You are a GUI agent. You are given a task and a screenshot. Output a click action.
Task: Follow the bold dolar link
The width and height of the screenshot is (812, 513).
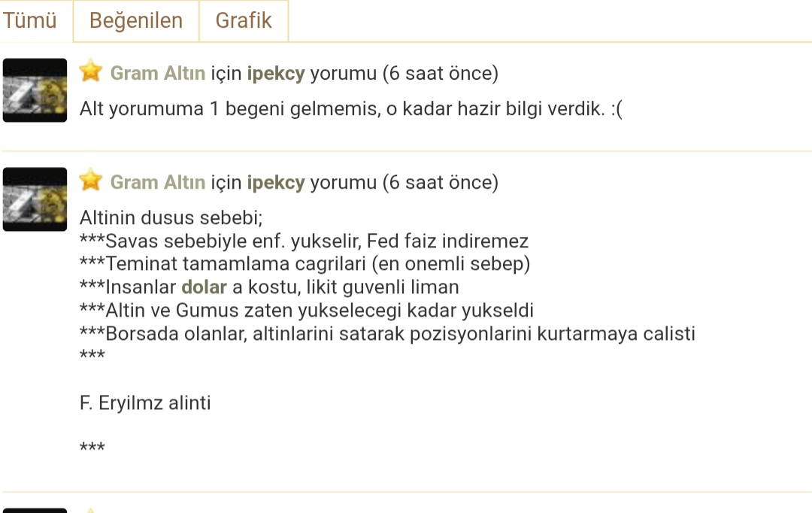pyautogui.click(x=204, y=287)
